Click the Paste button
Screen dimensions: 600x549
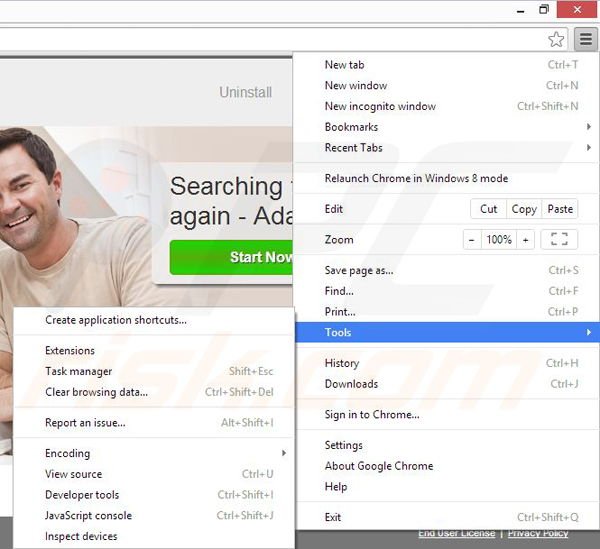click(560, 209)
